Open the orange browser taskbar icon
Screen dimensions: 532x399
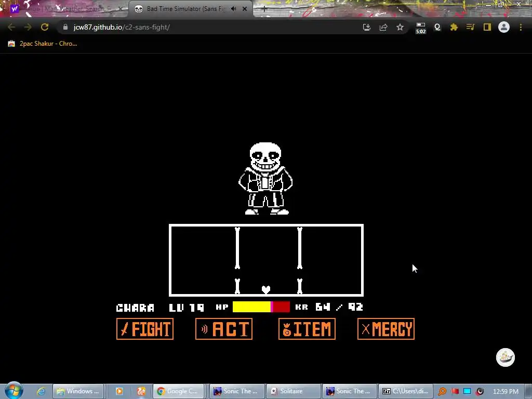[x=141, y=391]
